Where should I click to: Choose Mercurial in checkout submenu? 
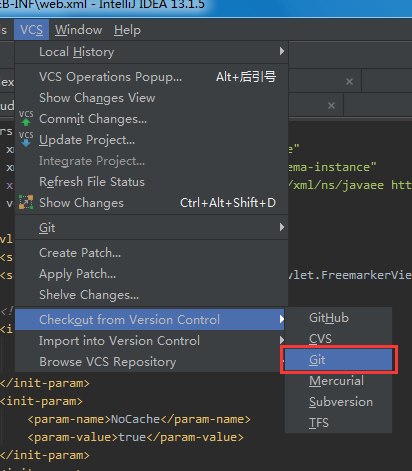point(338,381)
